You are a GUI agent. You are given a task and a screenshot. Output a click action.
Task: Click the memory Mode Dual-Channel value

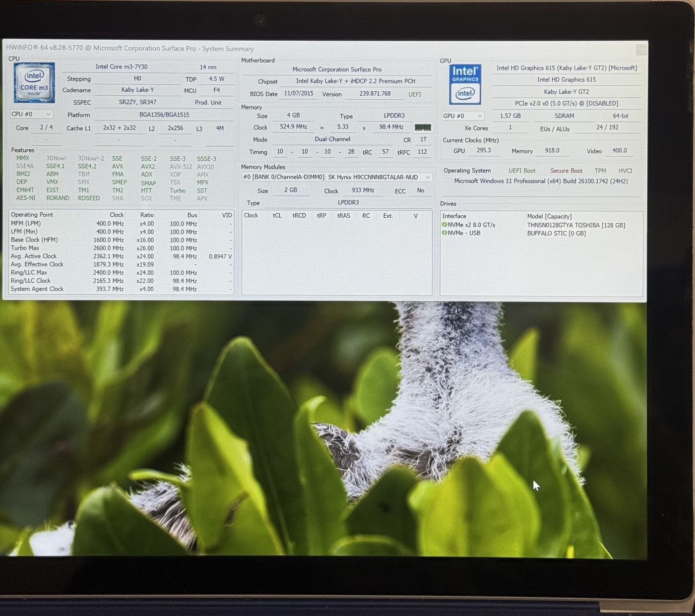[x=332, y=139]
